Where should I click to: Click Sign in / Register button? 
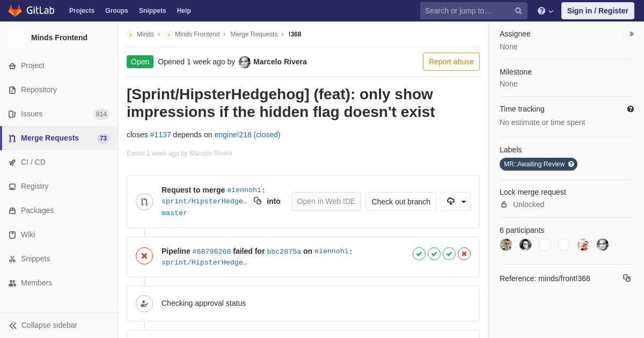[597, 11]
